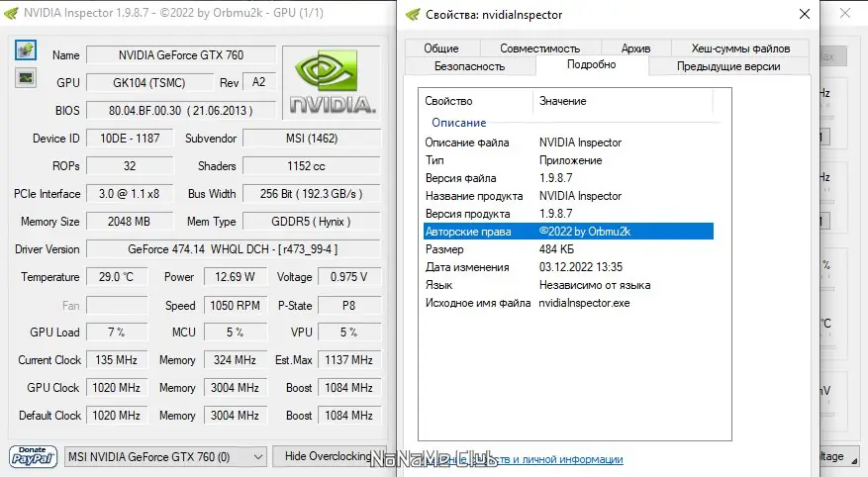Select the Версия файла row
Image resolution: width=868 pixels, height=477 pixels.
coord(568,178)
